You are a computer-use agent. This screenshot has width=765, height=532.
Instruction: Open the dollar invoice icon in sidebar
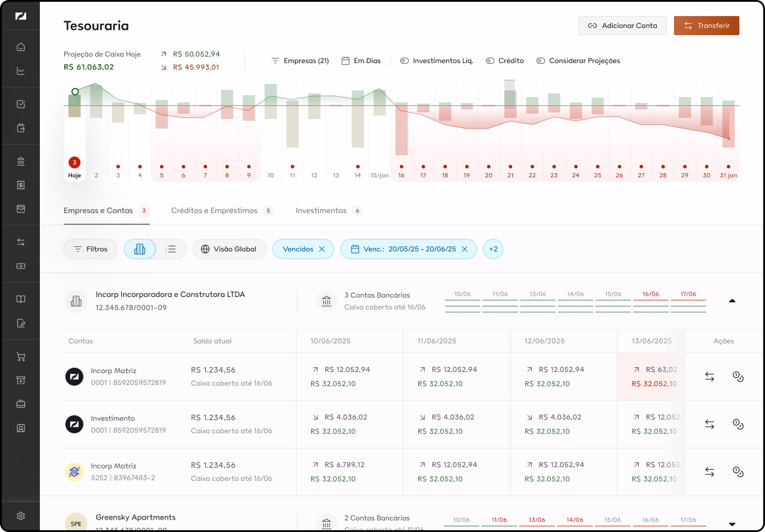21,185
